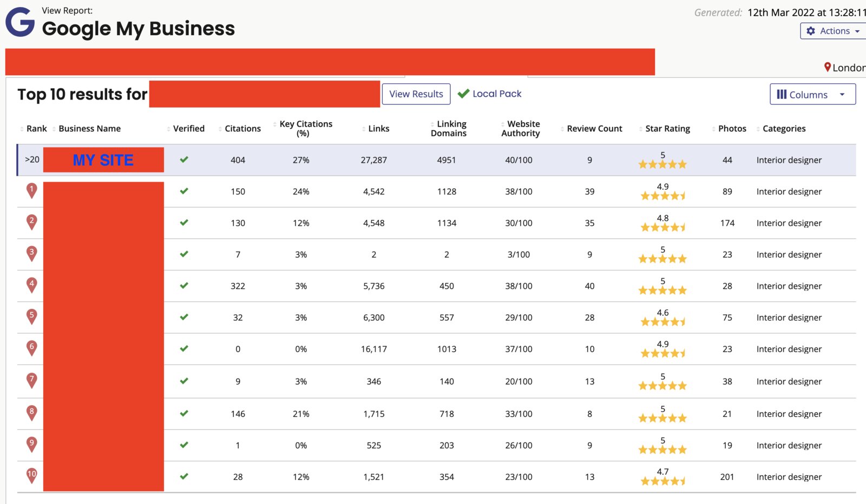Sort by Website Authority column header
The width and height of the screenshot is (866, 504).
tap(521, 128)
